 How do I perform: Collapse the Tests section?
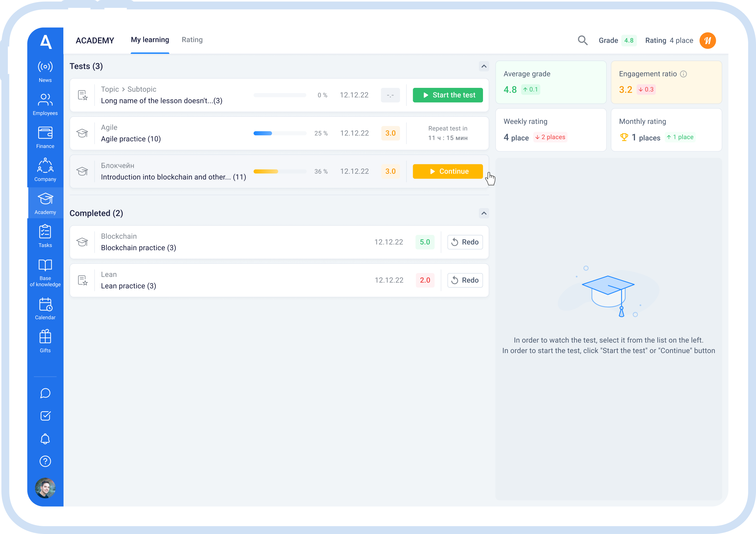point(484,67)
